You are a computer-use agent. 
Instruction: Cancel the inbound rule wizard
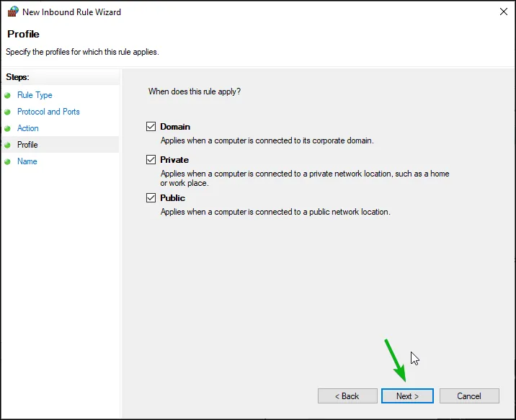(x=469, y=396)
